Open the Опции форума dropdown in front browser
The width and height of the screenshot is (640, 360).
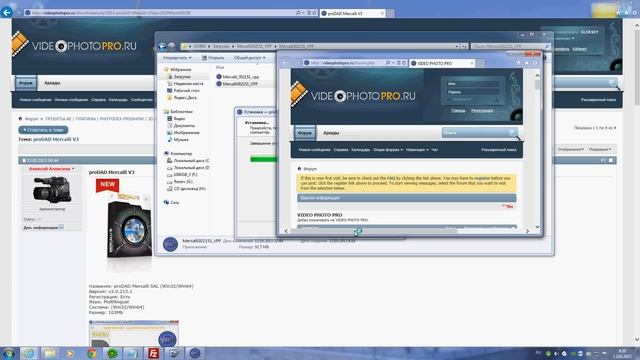click(388, 150)
